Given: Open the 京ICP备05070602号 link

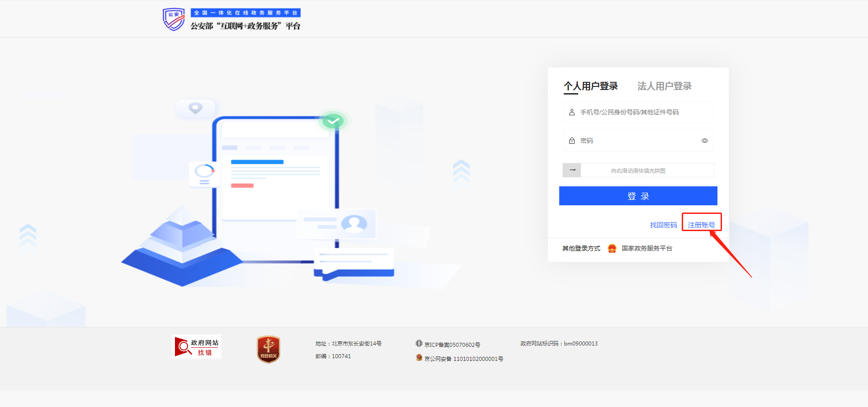Looking at the screenshot, I should coord(452,345).
